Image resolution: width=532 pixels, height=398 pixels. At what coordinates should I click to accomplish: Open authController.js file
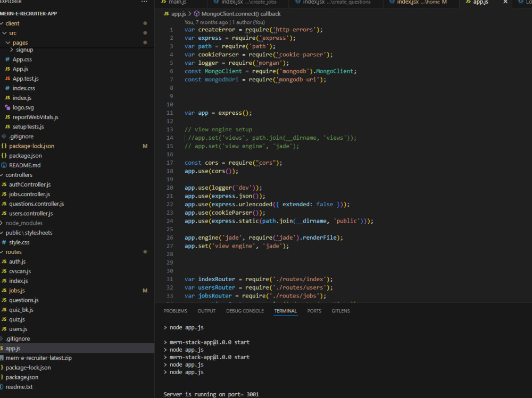30,185
